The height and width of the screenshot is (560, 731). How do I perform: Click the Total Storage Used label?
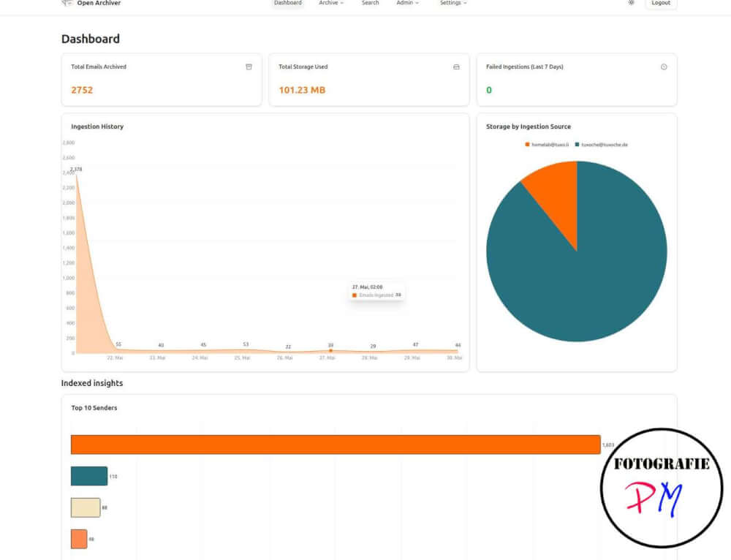point(303,67)
